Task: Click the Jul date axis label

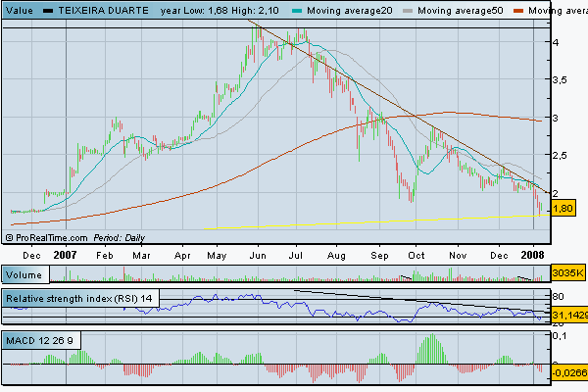Action: 296,256
